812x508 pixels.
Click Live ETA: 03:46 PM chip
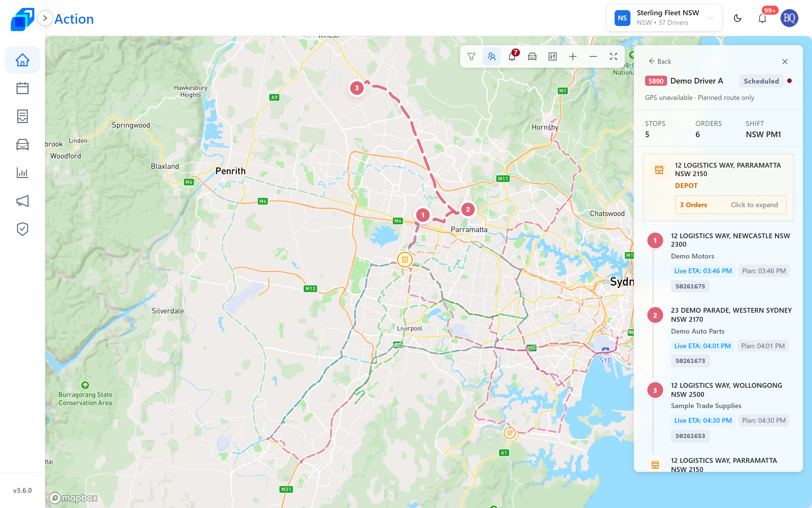click(703, 271)
